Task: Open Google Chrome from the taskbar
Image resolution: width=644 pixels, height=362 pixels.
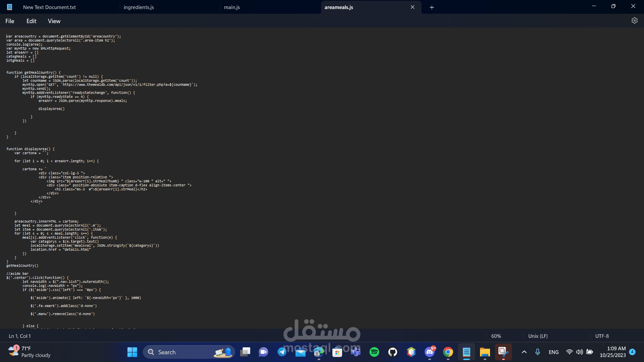Action: pos(448,352)
